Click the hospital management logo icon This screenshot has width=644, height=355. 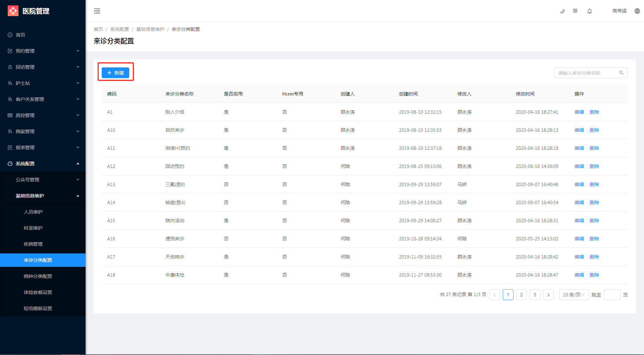pos(13,11)
